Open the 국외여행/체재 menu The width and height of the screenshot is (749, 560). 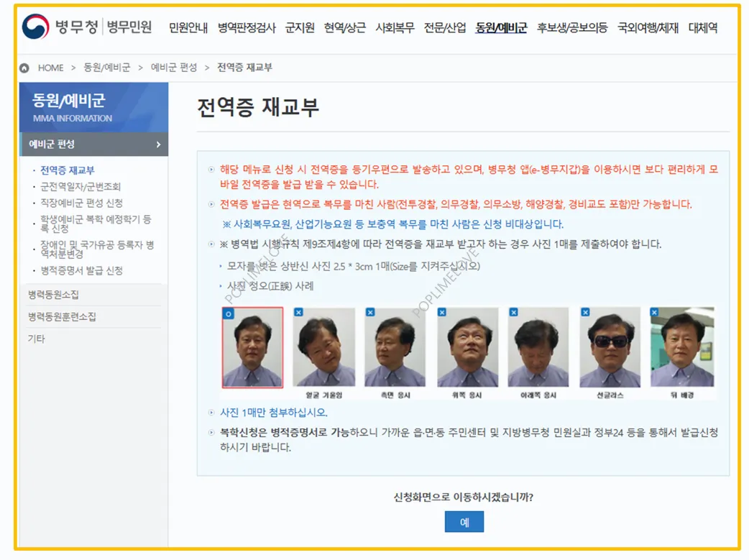click(x=648, y=28)
